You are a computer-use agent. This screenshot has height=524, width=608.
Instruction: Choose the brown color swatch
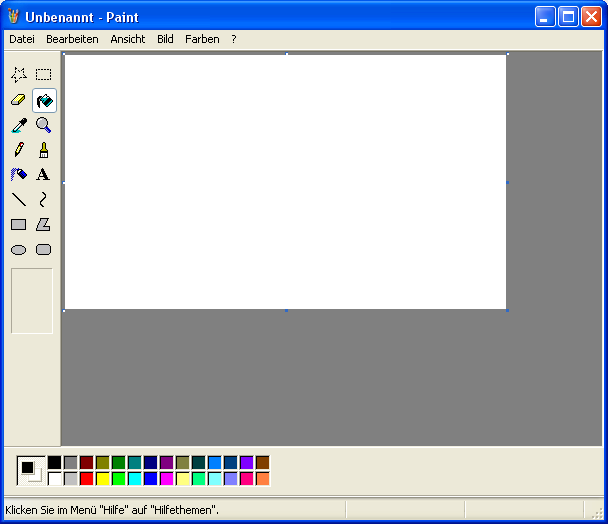click(x=263, y=462)
